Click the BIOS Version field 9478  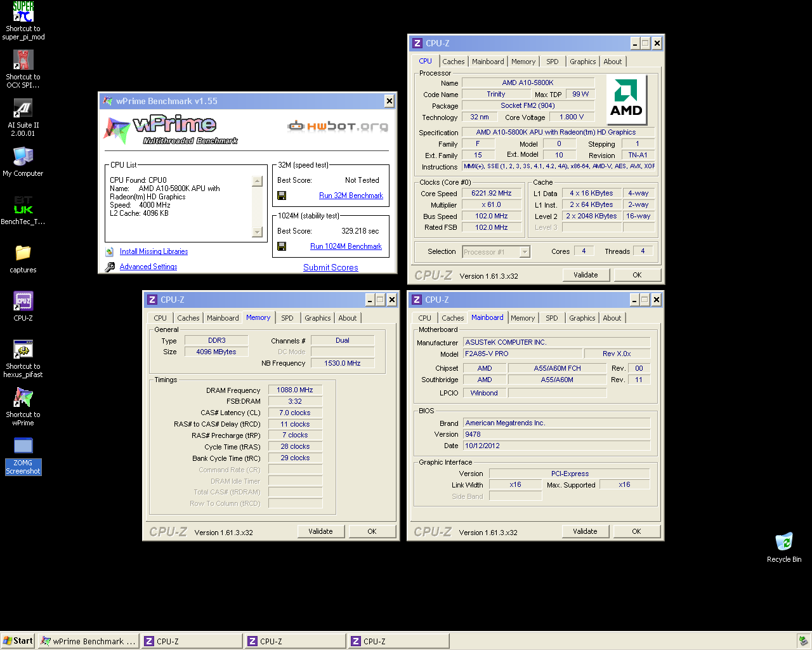tap(556, 434)
